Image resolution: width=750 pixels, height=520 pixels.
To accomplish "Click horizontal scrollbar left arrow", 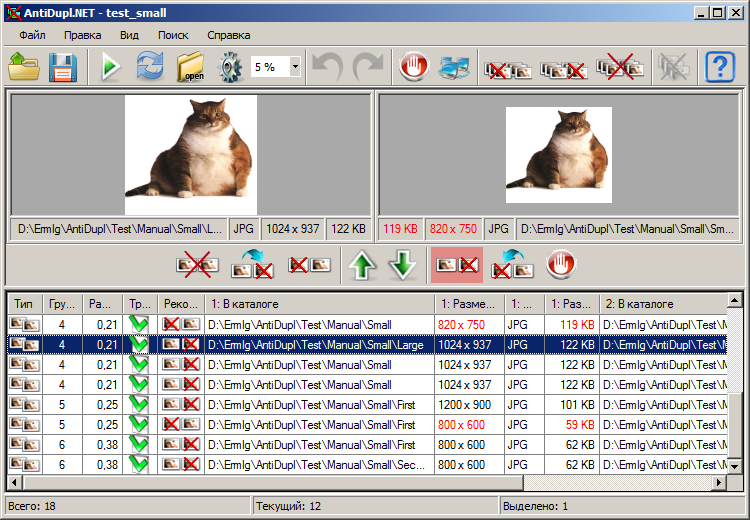I will pyautogui.click(x=14, y=483).
